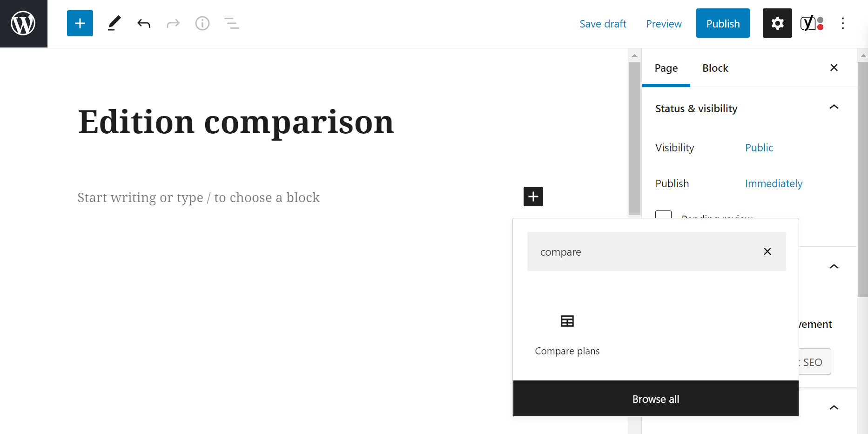Toggle the settings gear sidebar
Screen dimensions: 868x434
pyautogui.click(x=777, y=23)
